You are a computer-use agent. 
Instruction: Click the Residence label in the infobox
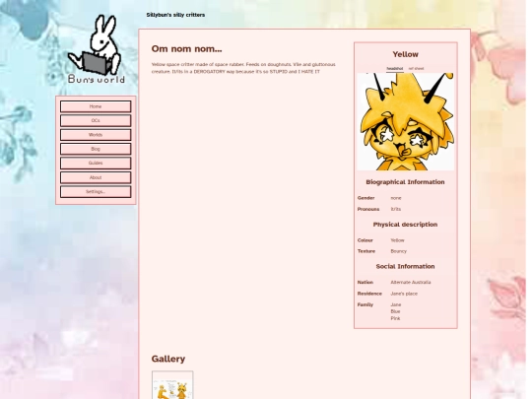[369, 294]
